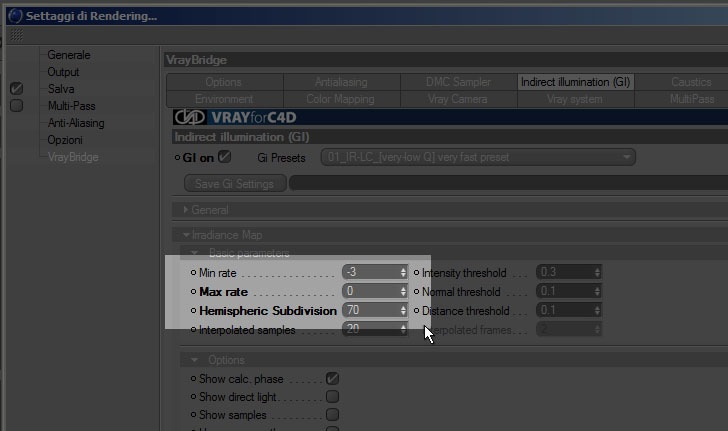The width and height of the screenshot is (728, 431).
Task: Click the Hemispheric Subdivision stepper arrows
Action: pyautogui.click(x=403, y=310)
